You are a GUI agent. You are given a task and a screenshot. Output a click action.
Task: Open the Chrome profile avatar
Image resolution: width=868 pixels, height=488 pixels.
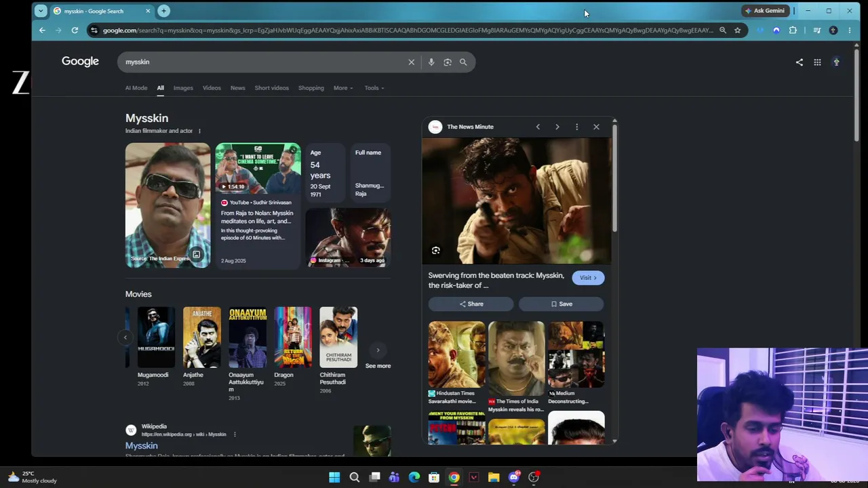(833, 30)
